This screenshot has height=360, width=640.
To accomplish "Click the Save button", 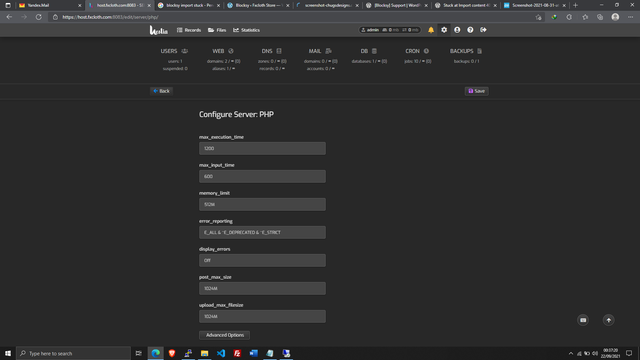I will click(x=476, y=91).
